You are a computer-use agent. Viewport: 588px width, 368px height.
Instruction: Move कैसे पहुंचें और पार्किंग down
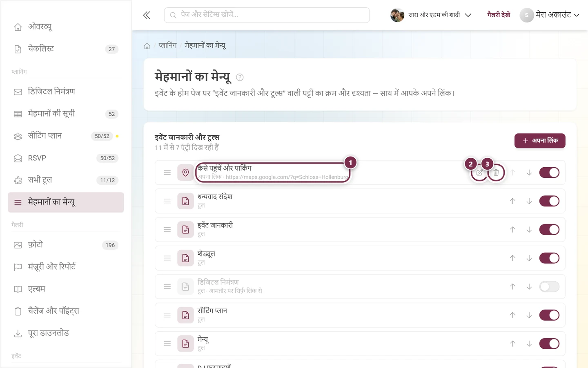529,173
